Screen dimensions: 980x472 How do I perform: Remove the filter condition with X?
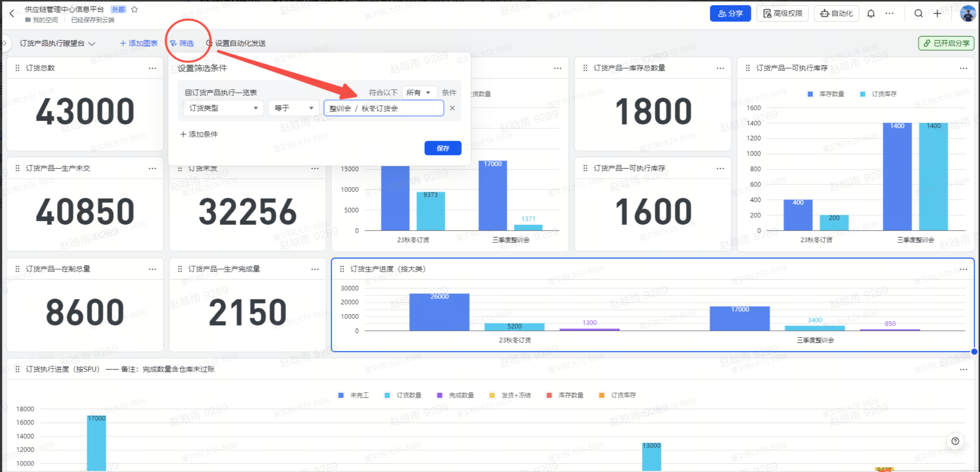(x=452, y=108)
